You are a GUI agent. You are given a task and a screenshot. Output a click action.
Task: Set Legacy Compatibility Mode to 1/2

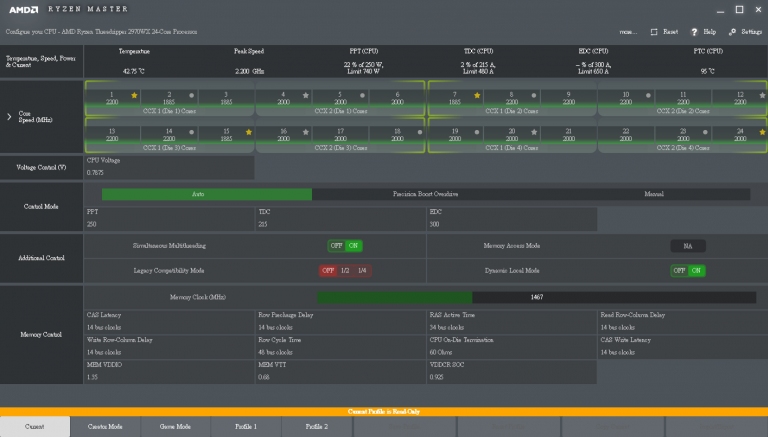(345, 270)
